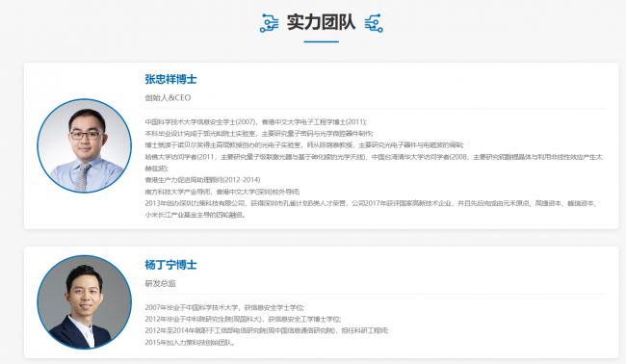Open 杨丁宁博士's round portrait photo
This screenshot has width=626, height=364.
(x=84, y=302)
